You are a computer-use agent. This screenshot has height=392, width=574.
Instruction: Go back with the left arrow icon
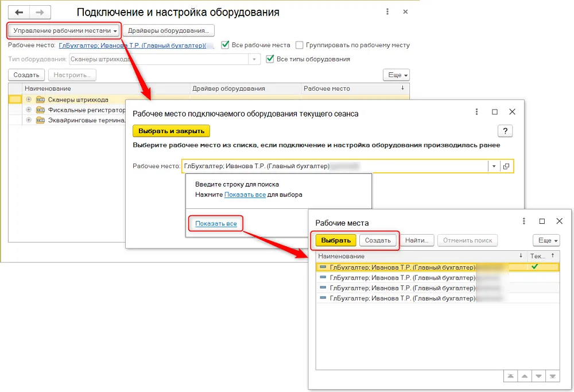[19, 13]
